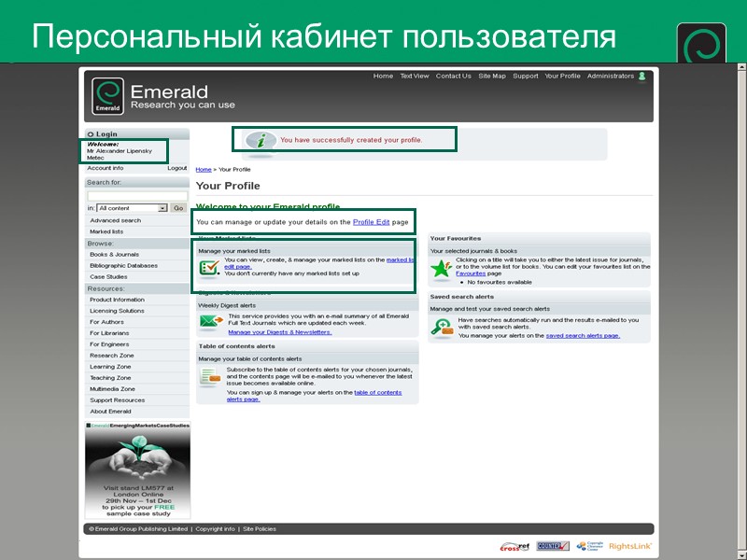Open the Site Map from the top menu
This screenshot has width=747, height=560.
(492, 77)
